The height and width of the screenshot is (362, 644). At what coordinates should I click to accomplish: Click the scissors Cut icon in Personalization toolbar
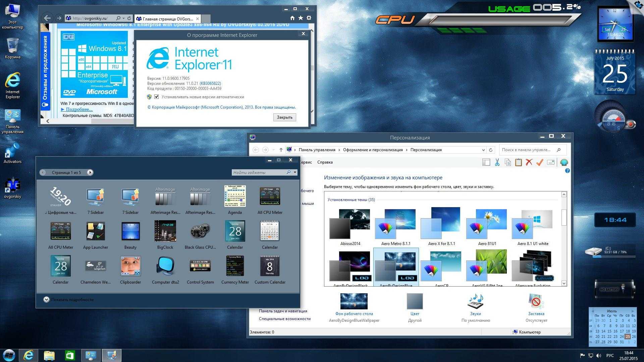497,162
